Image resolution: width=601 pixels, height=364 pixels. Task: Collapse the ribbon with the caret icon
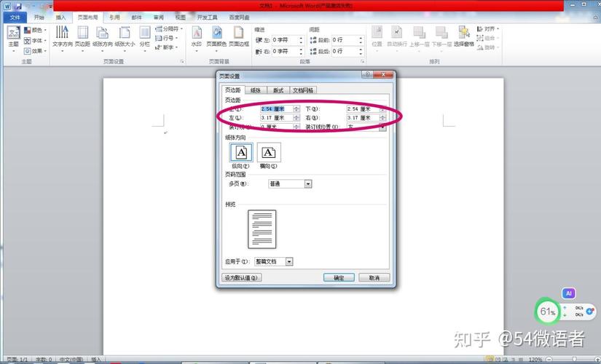point(595,17)
